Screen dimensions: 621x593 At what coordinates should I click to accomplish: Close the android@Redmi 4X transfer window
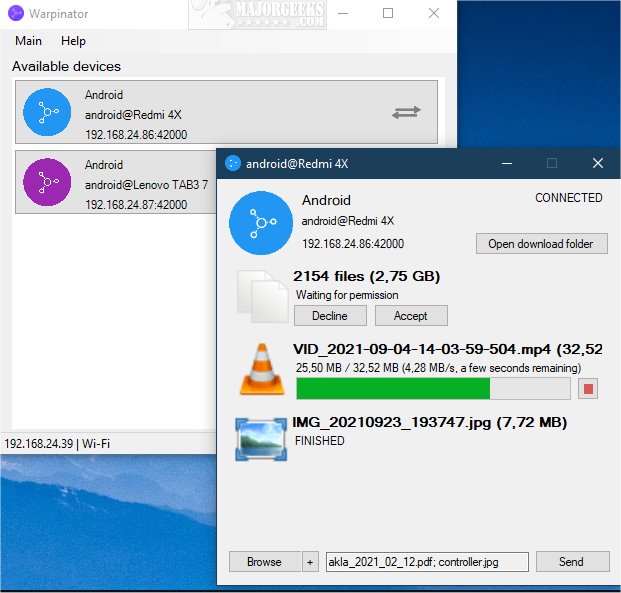tap(598, 163)
